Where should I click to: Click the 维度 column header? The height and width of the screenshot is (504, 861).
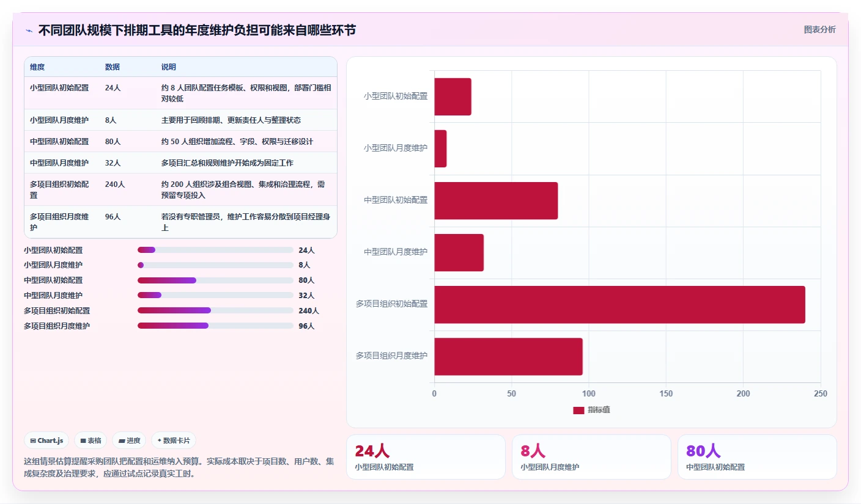click(x=37, y=67)
